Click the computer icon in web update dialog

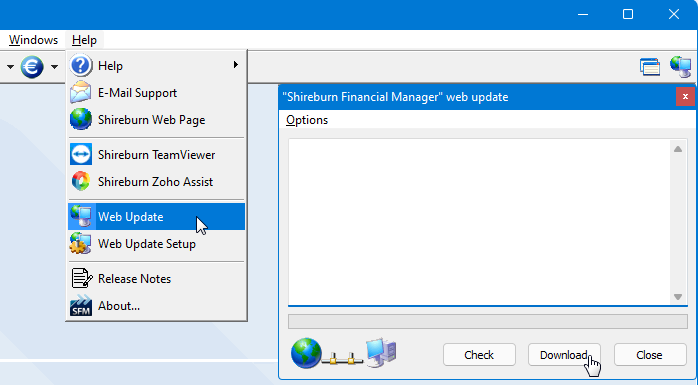click(381, 353)
